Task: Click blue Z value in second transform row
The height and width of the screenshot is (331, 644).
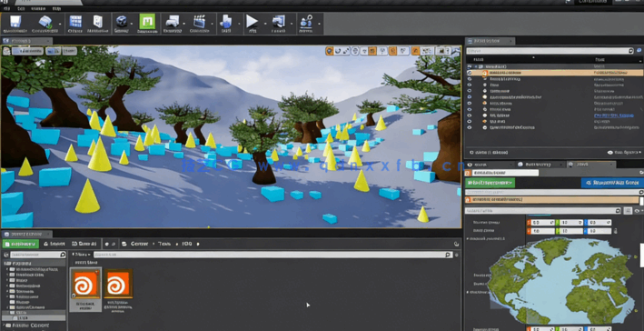Action: click(x=598, y=231)
